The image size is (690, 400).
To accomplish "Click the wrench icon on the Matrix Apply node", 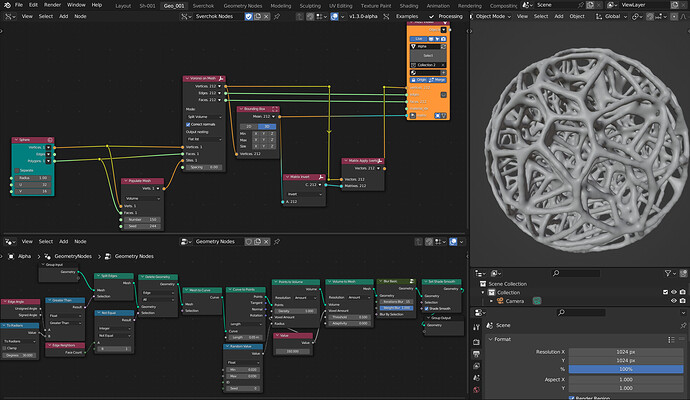I will (x=380, y=161).
